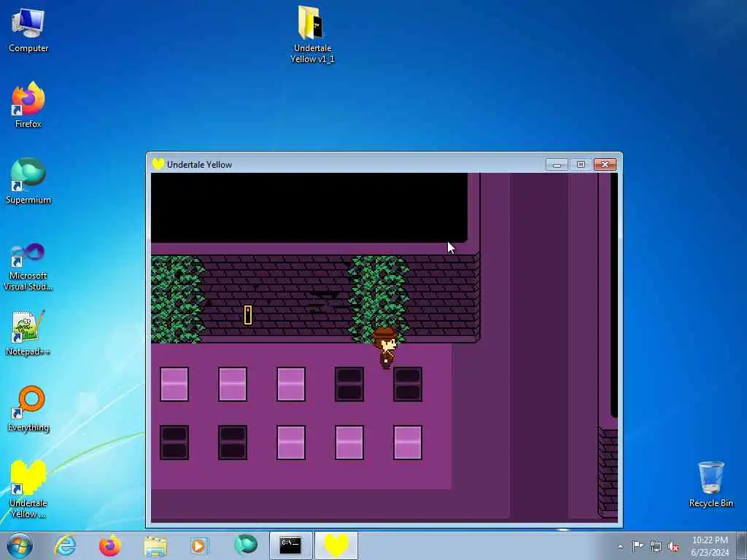Switch to the command prompt taskbar window
747x560 pixels.
click(x=290, y=545)
